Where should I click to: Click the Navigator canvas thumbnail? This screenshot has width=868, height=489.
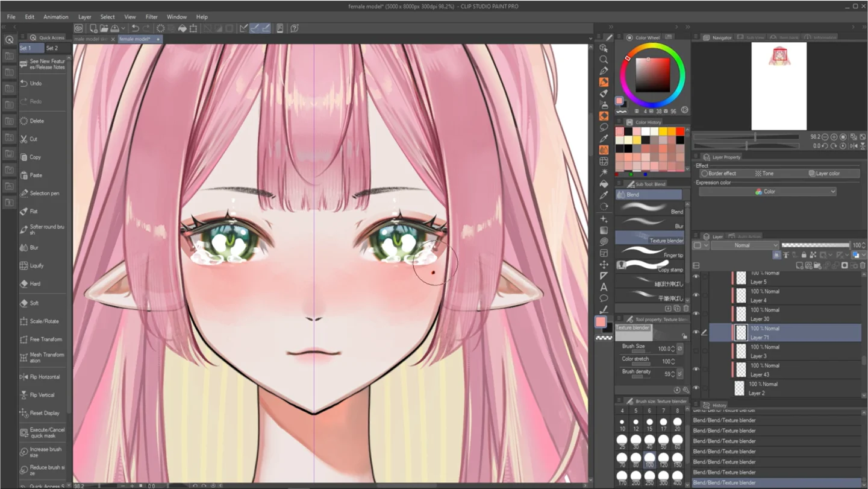[x=779, y=86]
